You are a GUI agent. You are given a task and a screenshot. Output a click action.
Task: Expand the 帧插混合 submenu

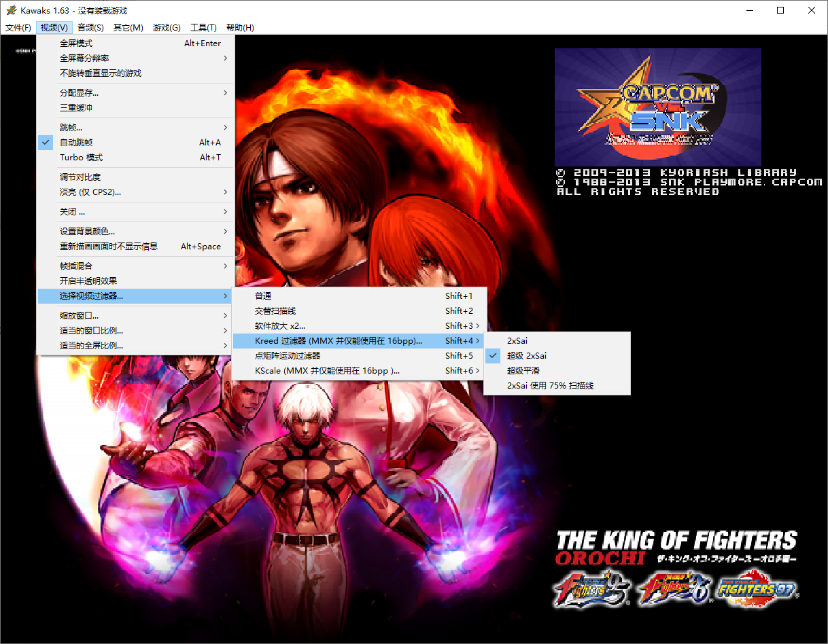pos(136,266)
